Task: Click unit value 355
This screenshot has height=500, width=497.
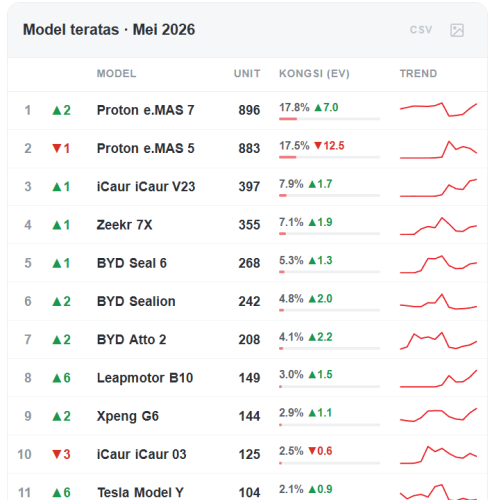Action: (x=249, y=225)
